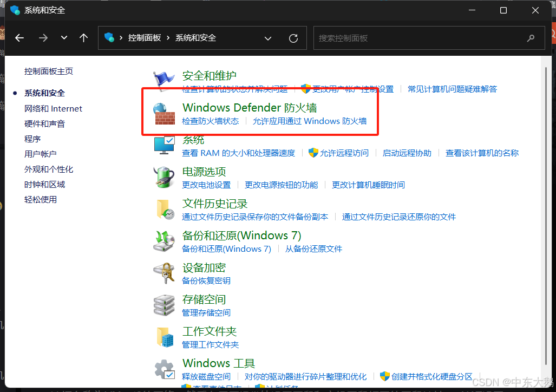This screenshot has width=556, height=392.
Task: Open the recent locations dropdown arrow
Action: point(64,37)
